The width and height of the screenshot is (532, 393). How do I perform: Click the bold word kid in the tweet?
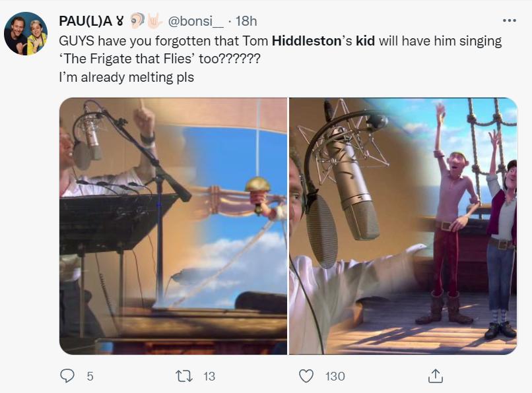pos(366,41)
